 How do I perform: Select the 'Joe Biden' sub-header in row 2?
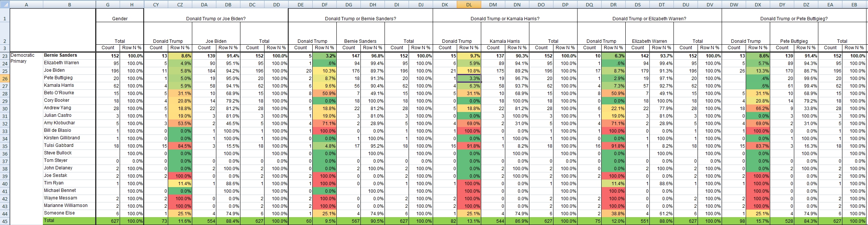coord(216,33)
